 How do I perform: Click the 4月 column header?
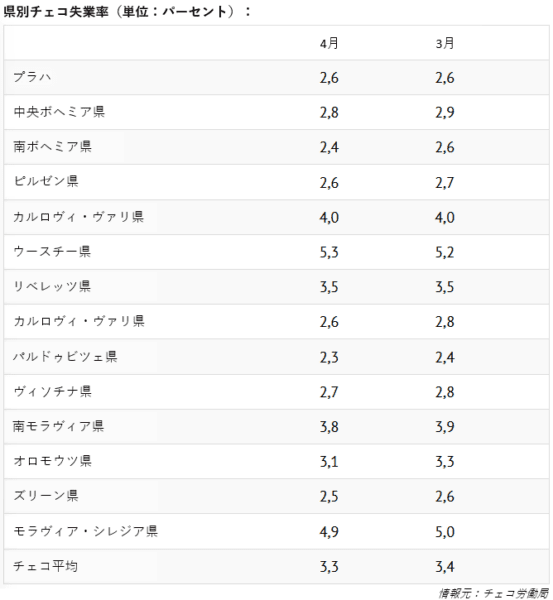[329, 43]
